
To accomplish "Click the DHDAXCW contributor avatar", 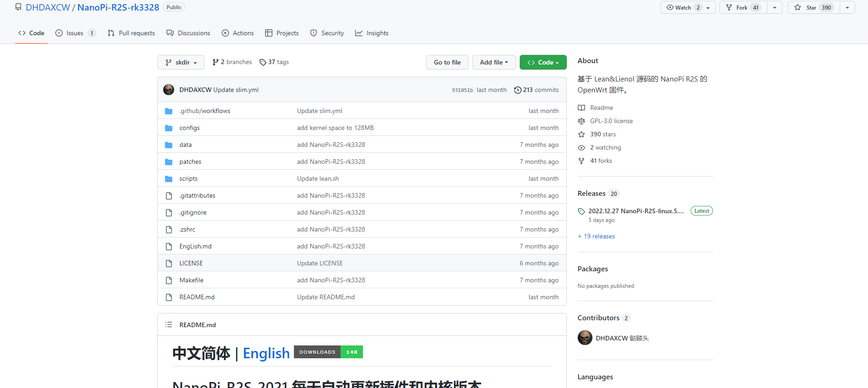I will (585, 338).
